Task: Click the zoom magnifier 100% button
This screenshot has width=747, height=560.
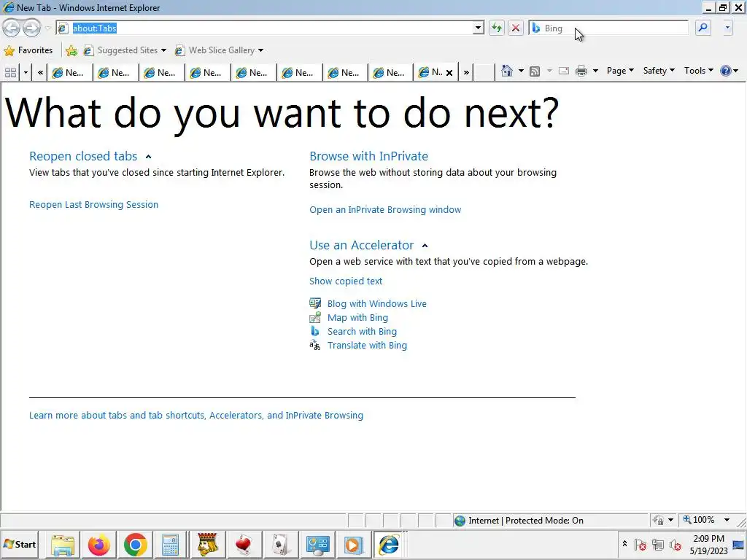Action: tap(698, 519)
